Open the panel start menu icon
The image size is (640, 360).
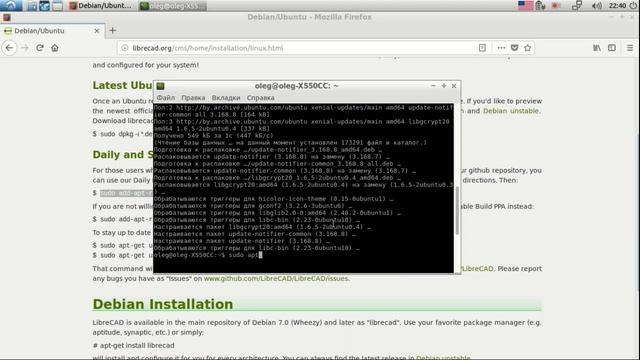[11, 5]
